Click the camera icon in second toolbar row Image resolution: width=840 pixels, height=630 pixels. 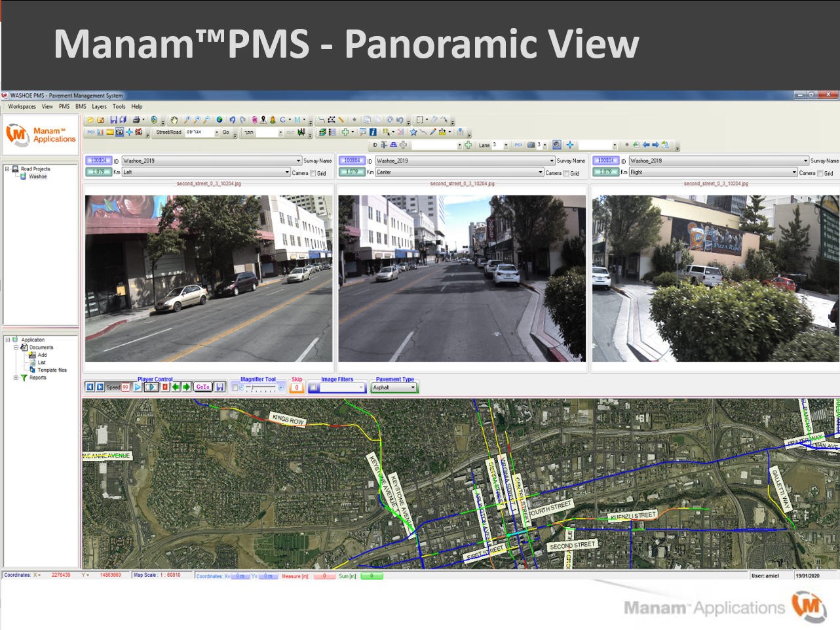[119, 132]
